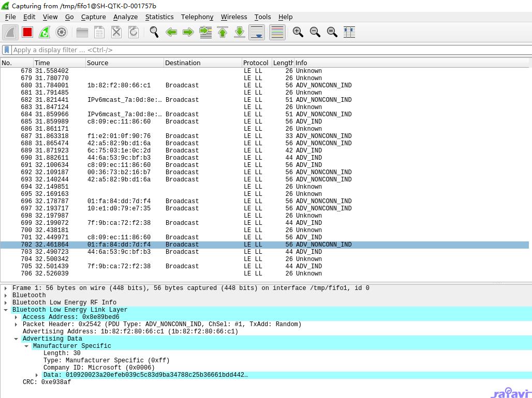Stop the running packet capture

pos(27,32)
